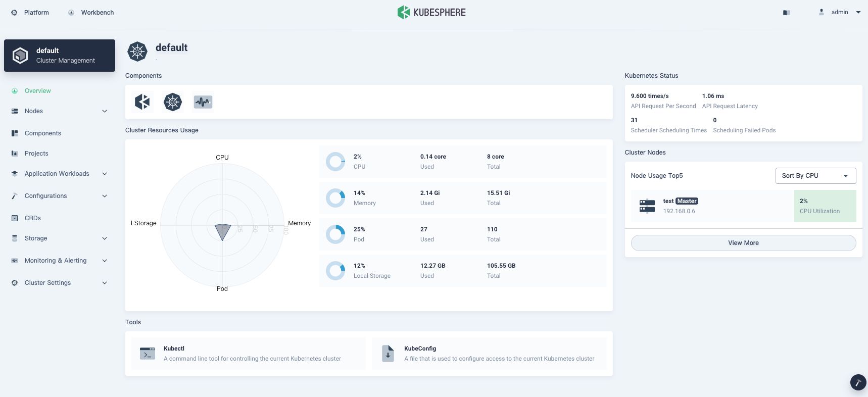Open the hammer toolbox in bottom corner
This screenshot has width=868, height=397.
[x=858, y=382]
